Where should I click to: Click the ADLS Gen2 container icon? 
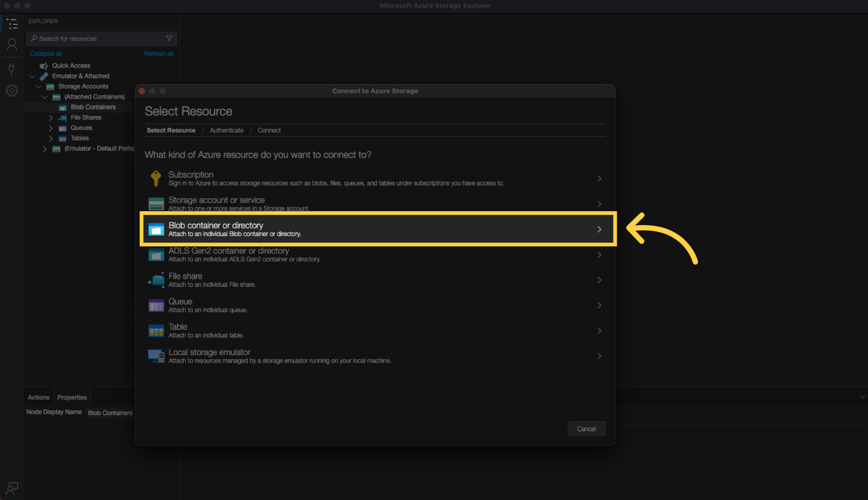coord(156,255)
